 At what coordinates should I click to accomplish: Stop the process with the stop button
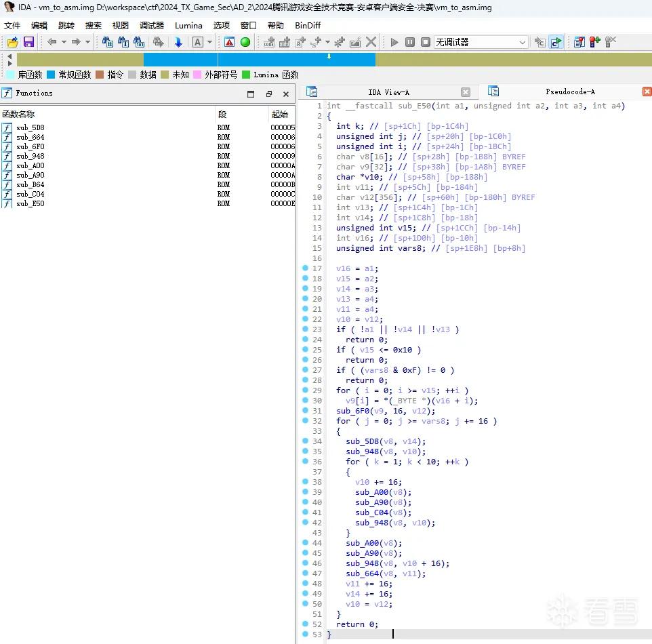[426, 42]
